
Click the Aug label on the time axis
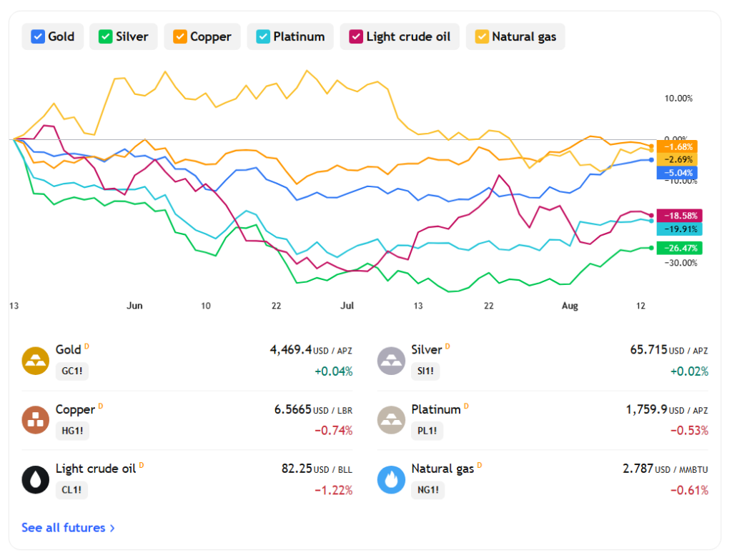coord(570,306)
